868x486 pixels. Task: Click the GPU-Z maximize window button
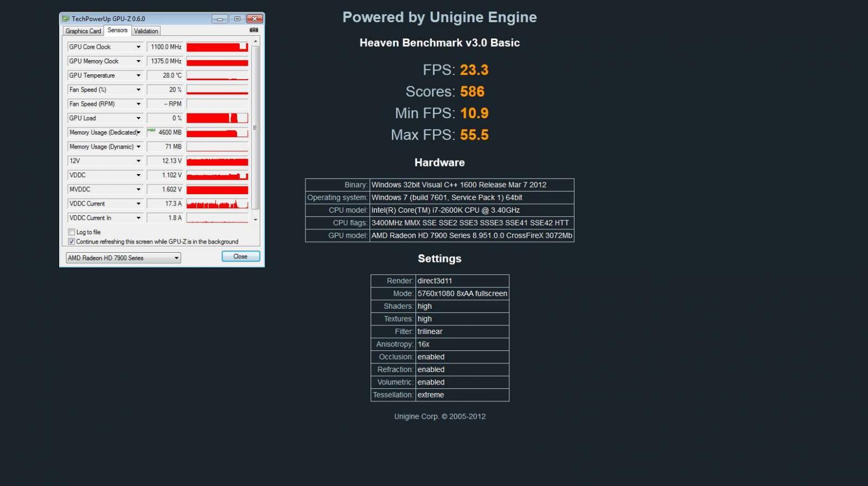(237, 19)
